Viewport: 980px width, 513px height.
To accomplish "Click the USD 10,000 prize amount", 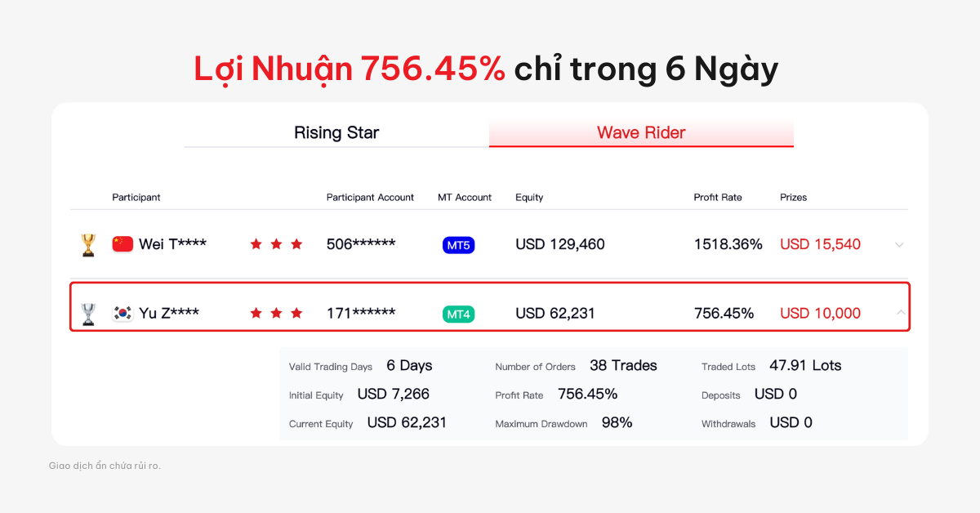I will (820, 314).
